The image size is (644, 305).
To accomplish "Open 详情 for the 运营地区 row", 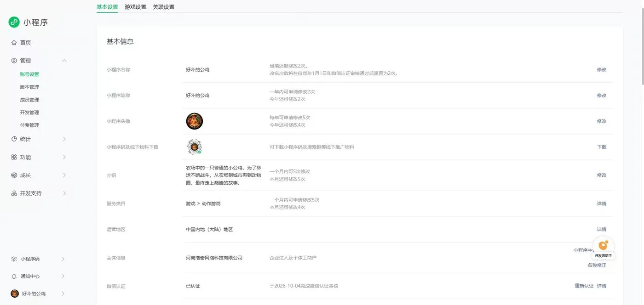I will [x=602, y=229].
